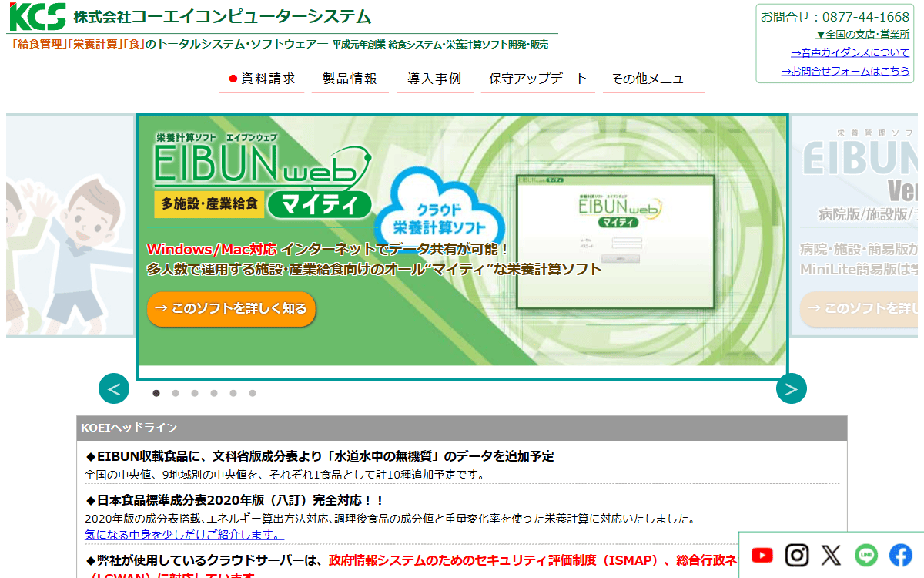Open the LINE icon link

[866, 555]
